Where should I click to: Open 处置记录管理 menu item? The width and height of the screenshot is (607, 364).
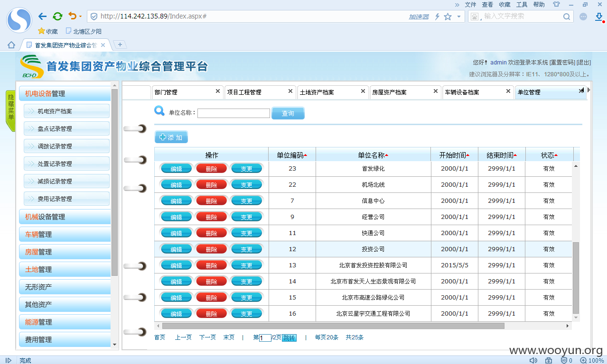click(66, 164)
